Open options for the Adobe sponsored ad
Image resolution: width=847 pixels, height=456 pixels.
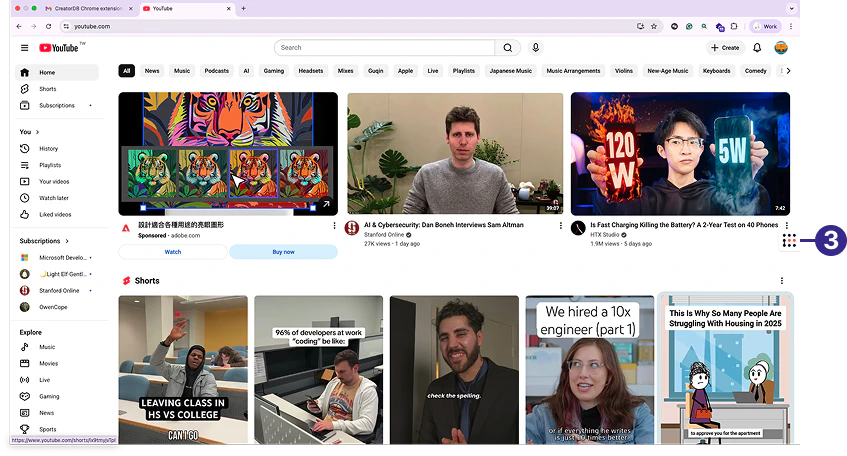[x=334, y=226]
